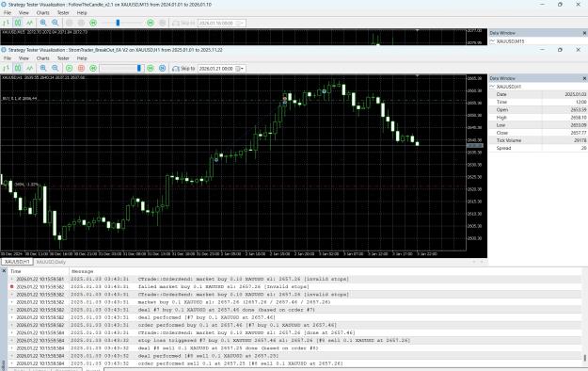Select 'deal #8 sell 0.1 XAUUSD' log row
Viewport: 588px width, 371px height.
click(294, 348)
